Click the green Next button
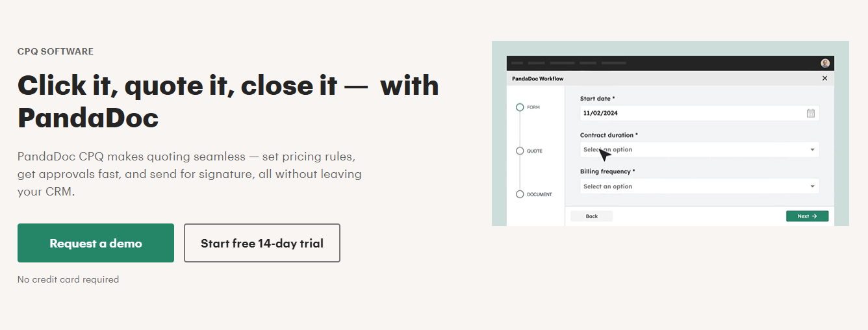 pyautogui.click(x=807, y=216)
